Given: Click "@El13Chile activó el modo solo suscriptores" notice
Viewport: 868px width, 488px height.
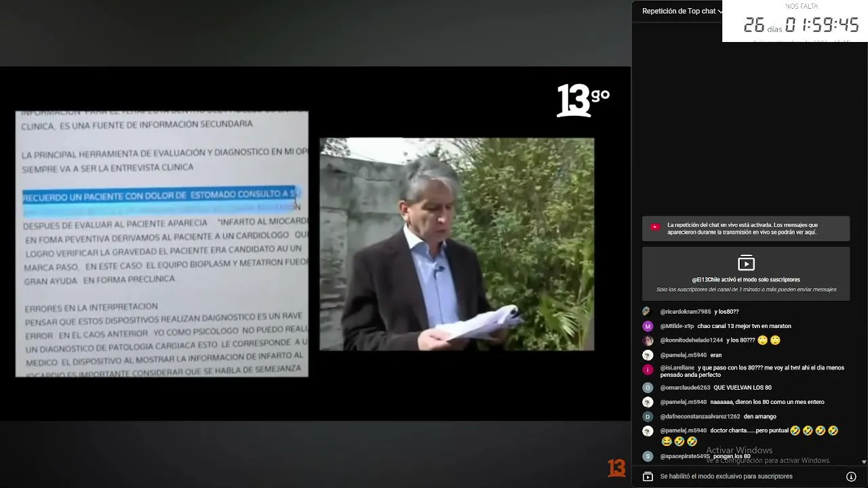Looking at the screenshot, I should (x=746, y=279).
